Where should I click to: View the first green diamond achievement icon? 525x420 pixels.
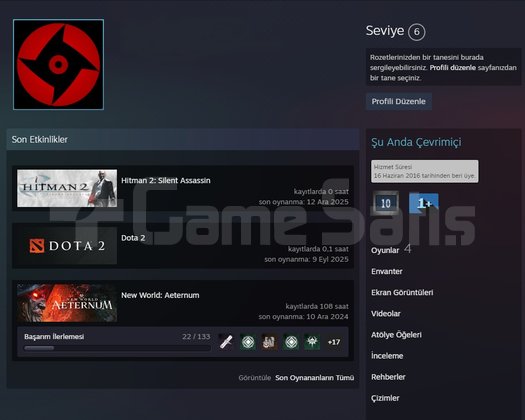(x=248, y=342)
